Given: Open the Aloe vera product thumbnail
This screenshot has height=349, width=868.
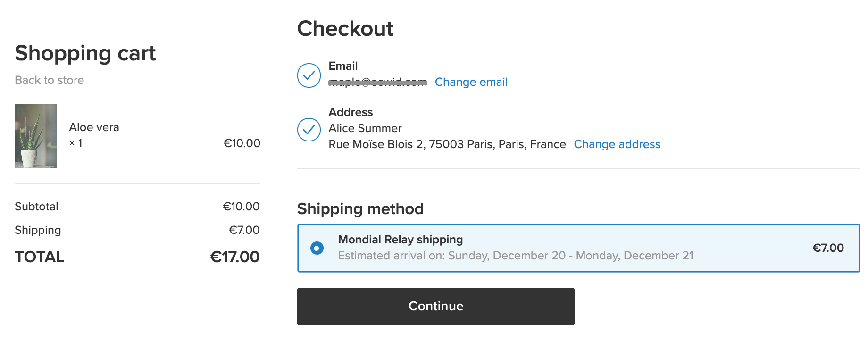Looking at the screenshot, I should [36, 136].
